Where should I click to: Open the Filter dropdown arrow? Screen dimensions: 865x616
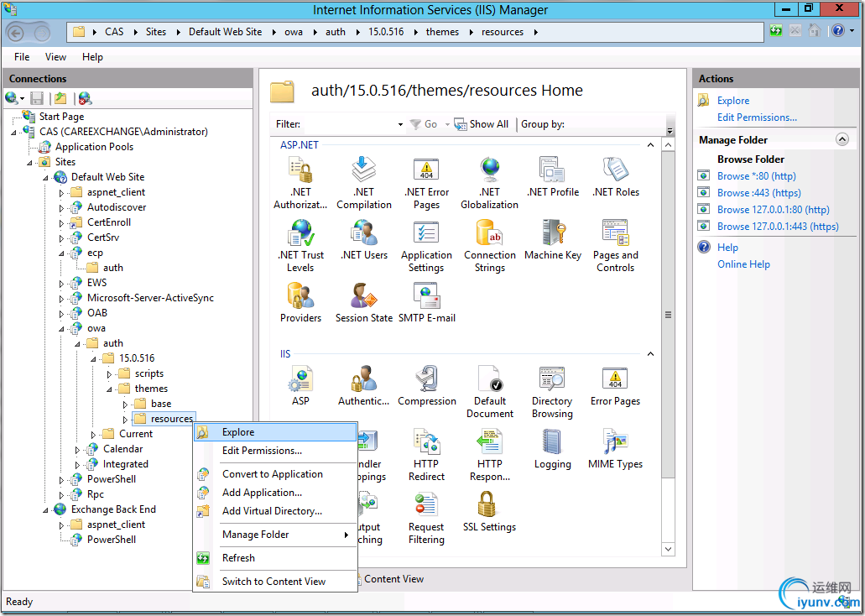click(400, 125)
